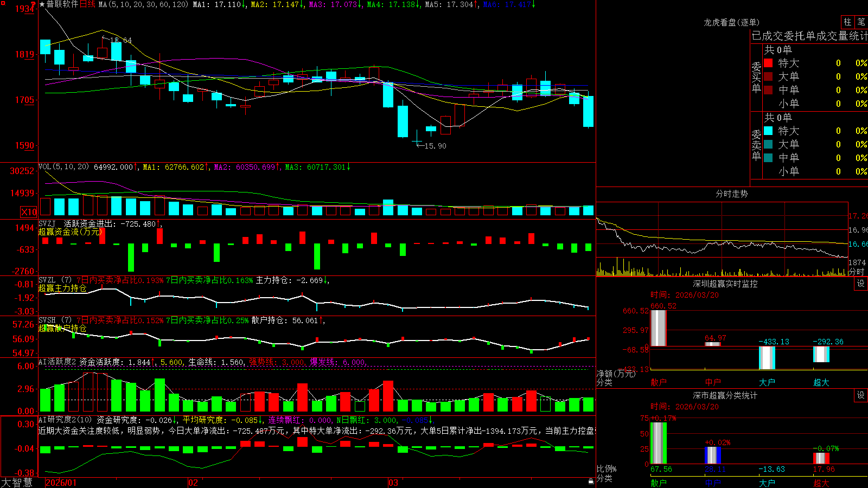
Task: Click the 超赢资金流(万元) label
Action: [x=70, y=232]
